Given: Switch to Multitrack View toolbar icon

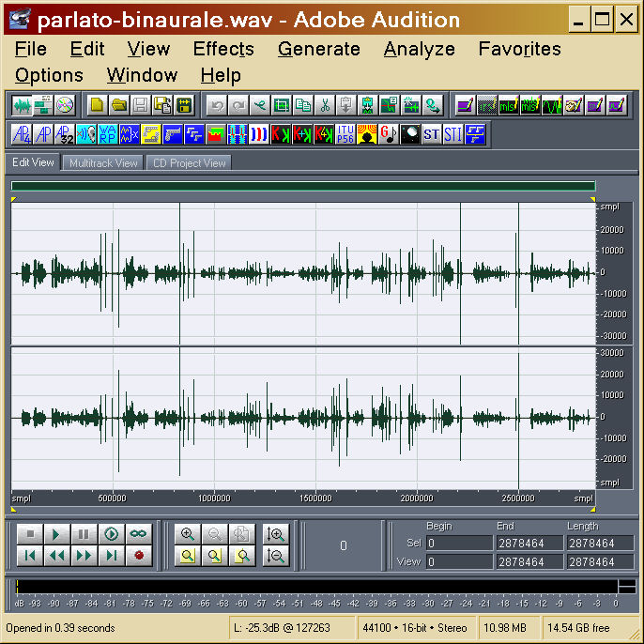Looking at the screenshot, I should [x=43, y=105].
